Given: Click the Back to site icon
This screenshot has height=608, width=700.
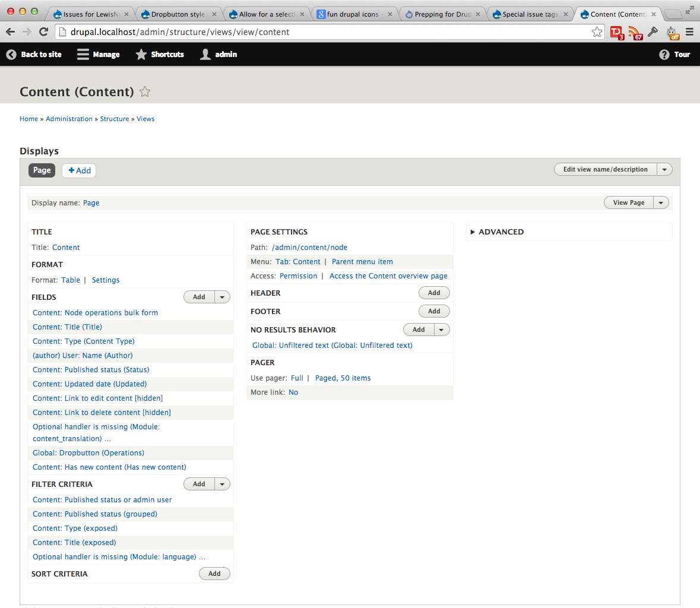Looking at the screenshot, I should pos(11,55).
